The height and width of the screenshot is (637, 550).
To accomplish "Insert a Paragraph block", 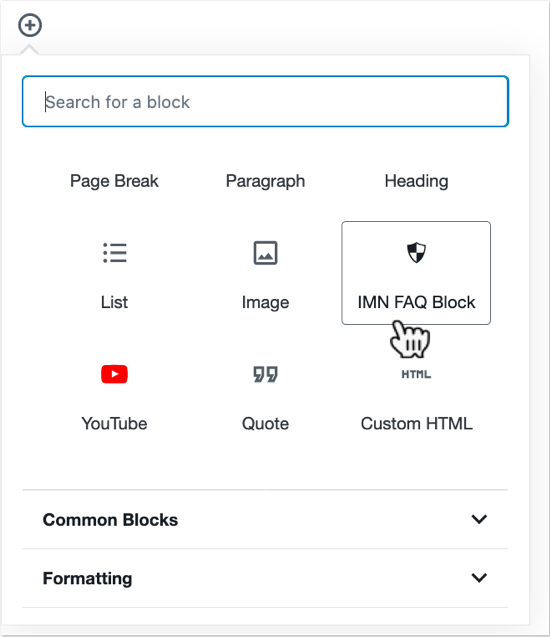I will 265,181.
